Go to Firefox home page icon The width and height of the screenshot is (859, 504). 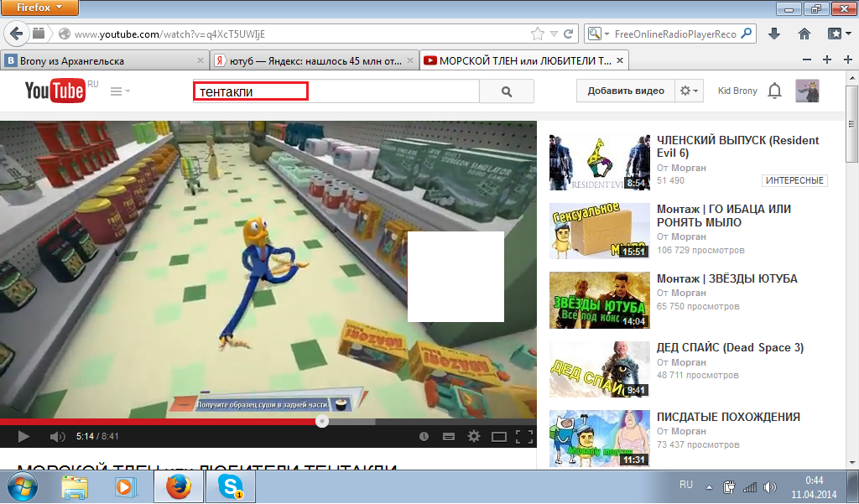804,34
